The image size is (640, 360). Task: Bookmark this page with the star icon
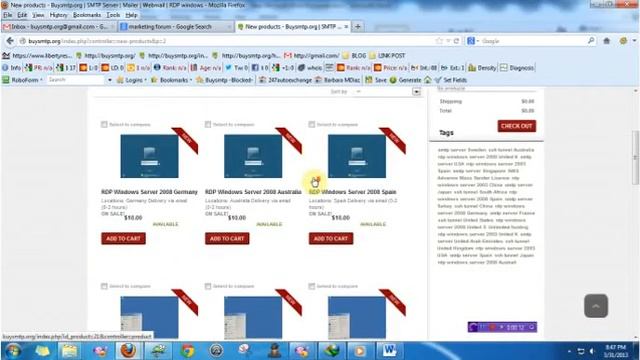coord(439,41)
